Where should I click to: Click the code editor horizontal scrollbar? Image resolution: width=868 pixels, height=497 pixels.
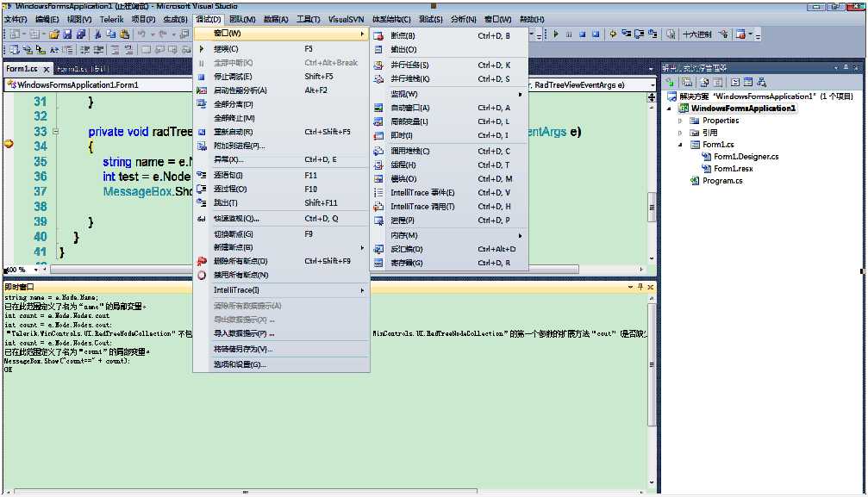coord(315,270)
